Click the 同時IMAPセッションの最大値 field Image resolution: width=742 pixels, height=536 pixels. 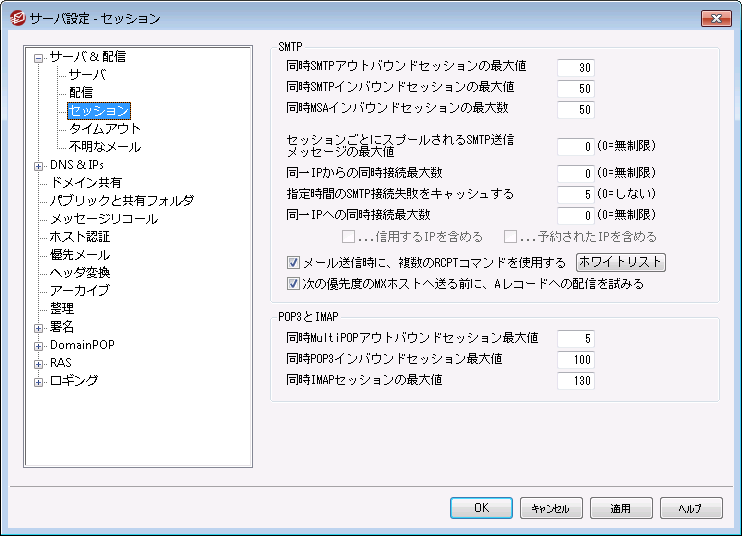point(575,380)
